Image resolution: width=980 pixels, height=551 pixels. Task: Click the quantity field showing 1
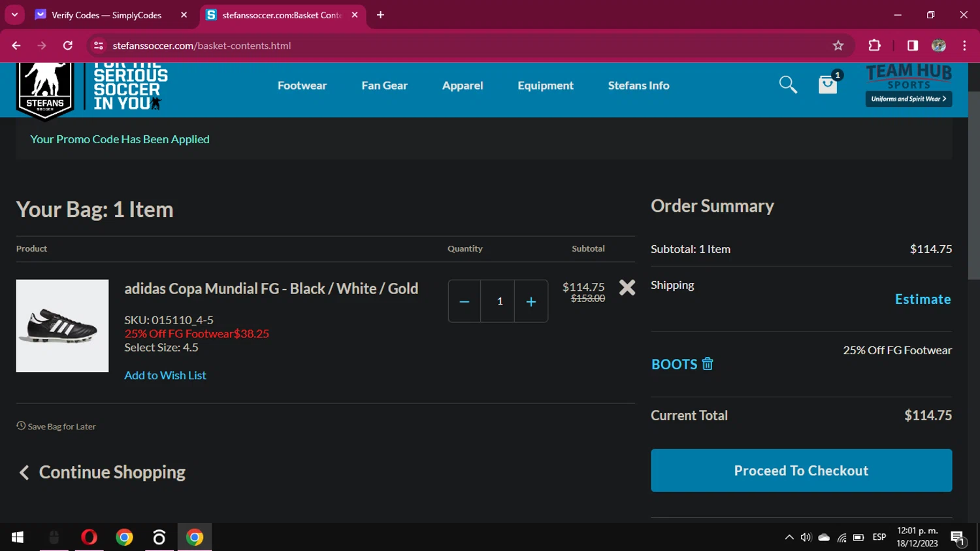coord(498,301)
